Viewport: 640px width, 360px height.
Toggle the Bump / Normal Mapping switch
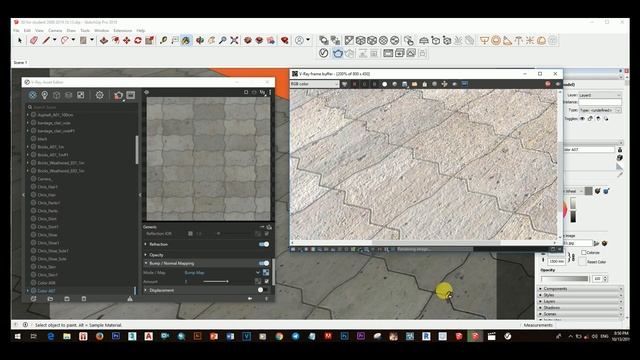264,263
